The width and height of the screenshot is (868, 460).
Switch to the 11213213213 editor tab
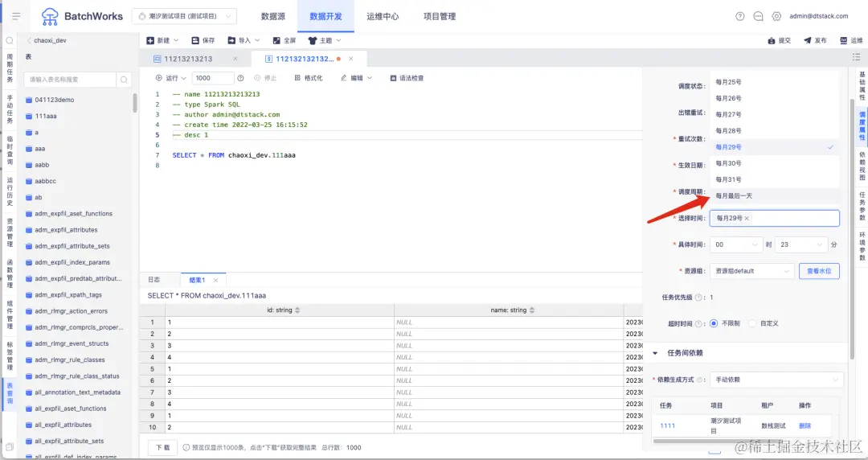click(x=188, y=59)
